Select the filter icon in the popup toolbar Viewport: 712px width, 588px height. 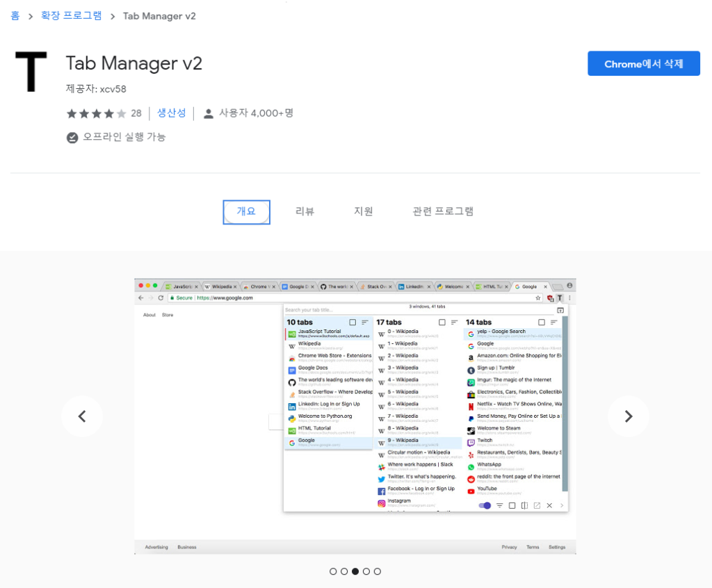tap(499, 506)
